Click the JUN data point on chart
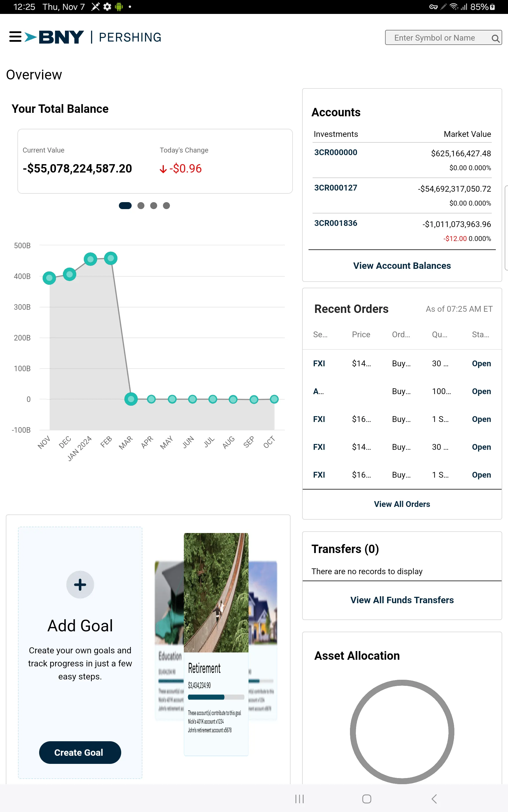 [x=193, y=399]
